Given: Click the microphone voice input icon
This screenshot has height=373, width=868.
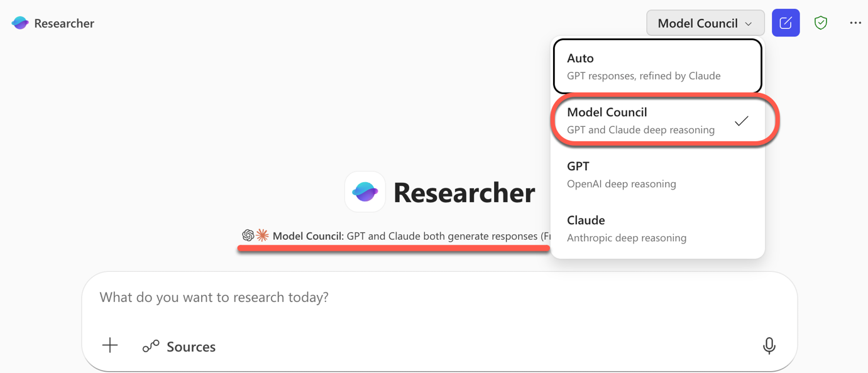Looking at the screenshot, I should click(769, 345).
